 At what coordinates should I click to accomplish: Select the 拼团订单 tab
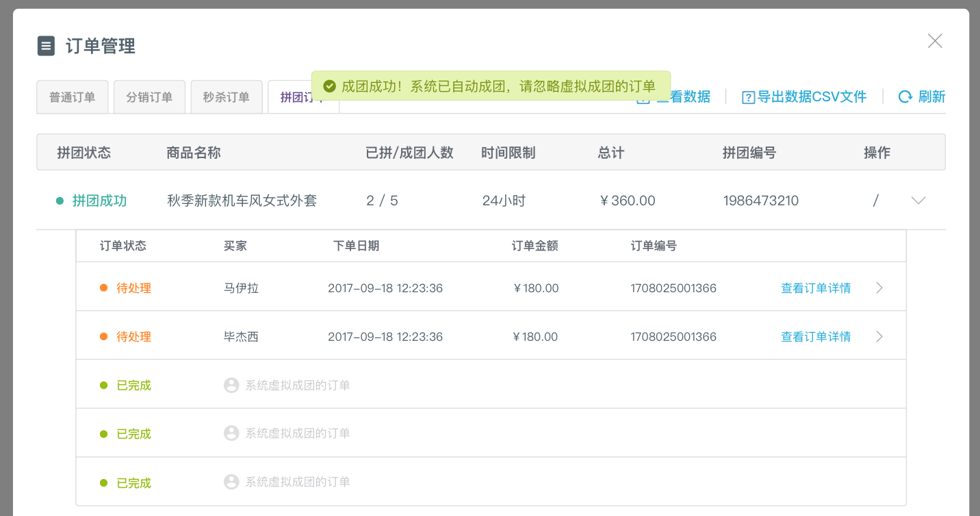303,97
